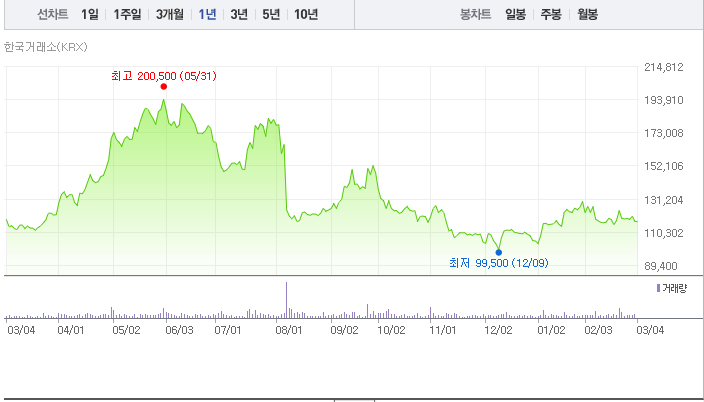Switch to 3년 chart range
The width and height of the screenshot is (704, 402).
[x=239, y=14]
